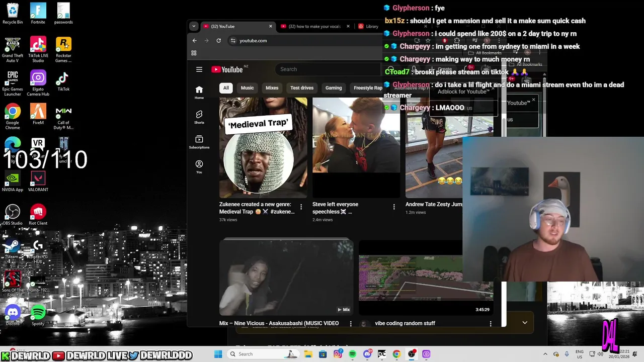Open options for Steve left everyone speechless
The height and width of the screenshot is (362, 644).
394,207
